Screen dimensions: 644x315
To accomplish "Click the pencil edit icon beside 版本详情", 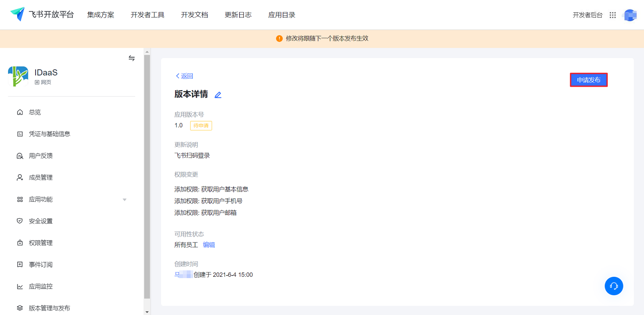I will [218, 95].
